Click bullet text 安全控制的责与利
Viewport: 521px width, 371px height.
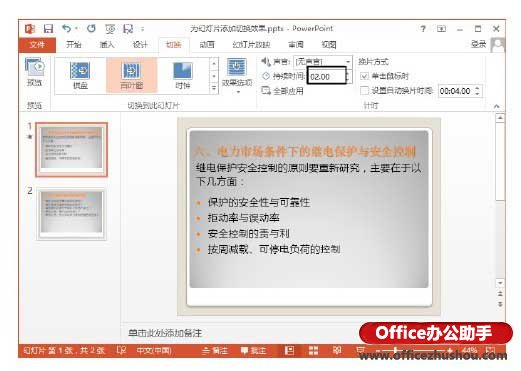pos(248,233)
